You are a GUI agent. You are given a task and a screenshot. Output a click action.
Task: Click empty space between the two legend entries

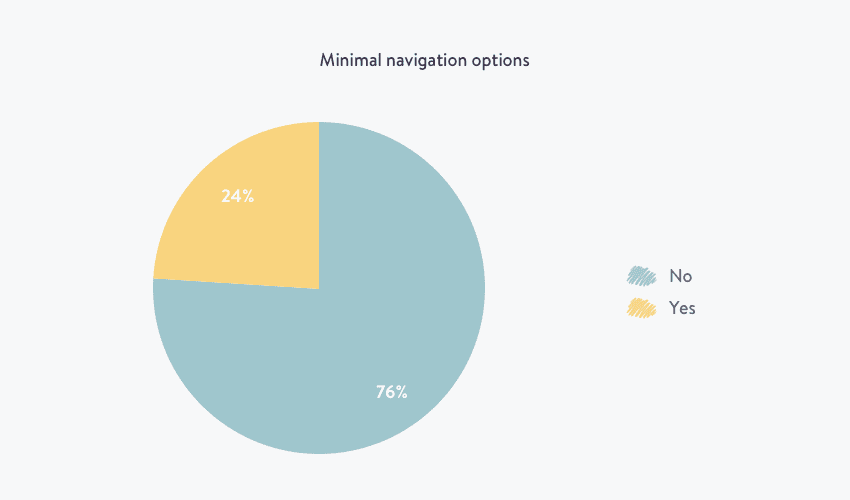660,292
